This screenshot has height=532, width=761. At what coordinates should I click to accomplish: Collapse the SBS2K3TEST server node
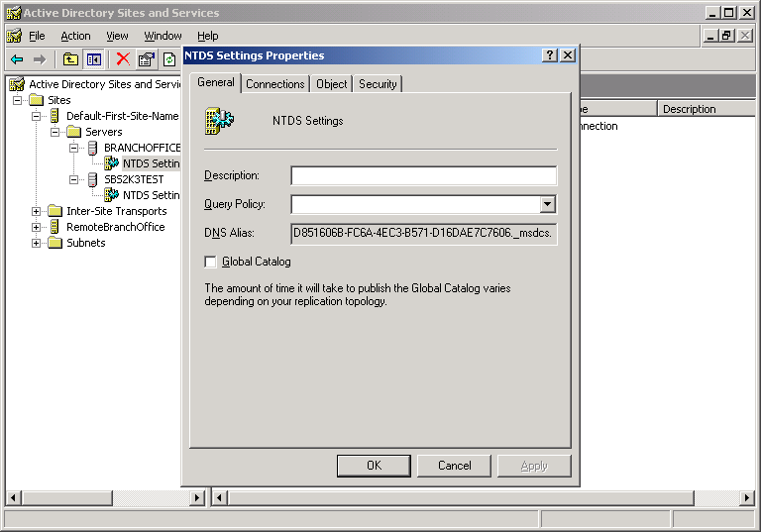pos(73,179)
